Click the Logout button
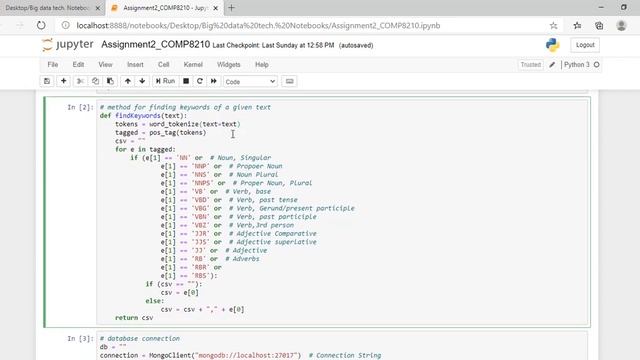The width and height of the screenshot is (640, 360). coord(585,45)
